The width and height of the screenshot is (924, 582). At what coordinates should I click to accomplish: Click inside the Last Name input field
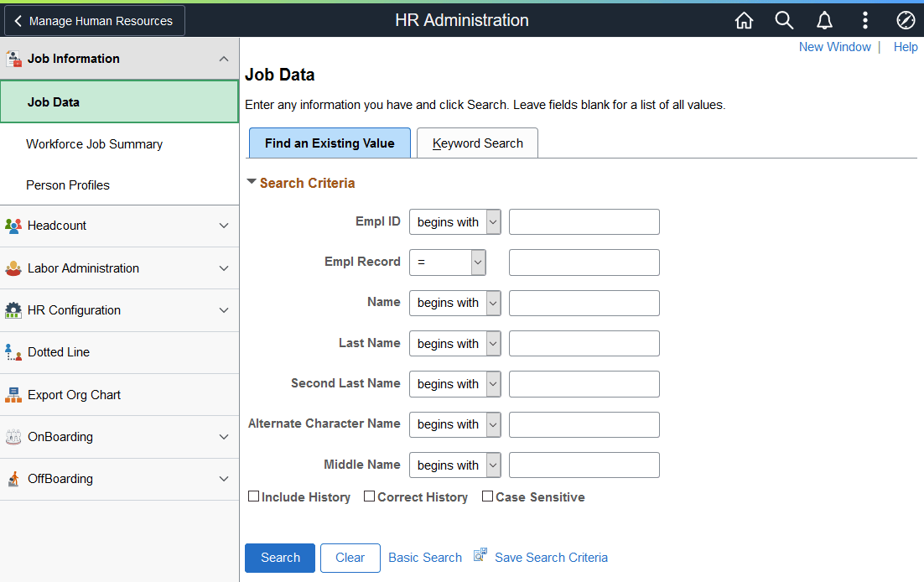[x=584, y=343]
